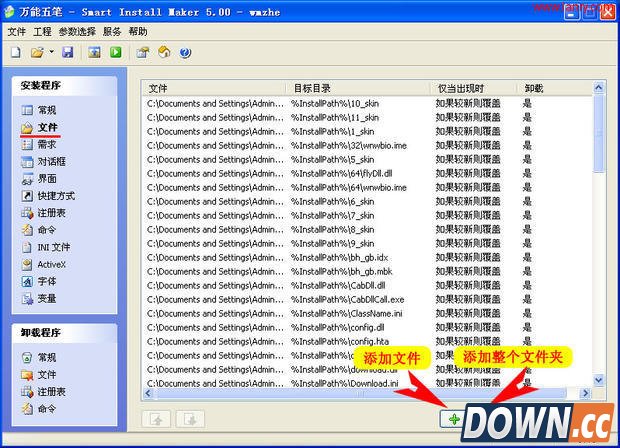This screenshot has height=448, width=620.
Task: Select the row %InstallPath%\ClassName.ini
Action: pos(368,314)
